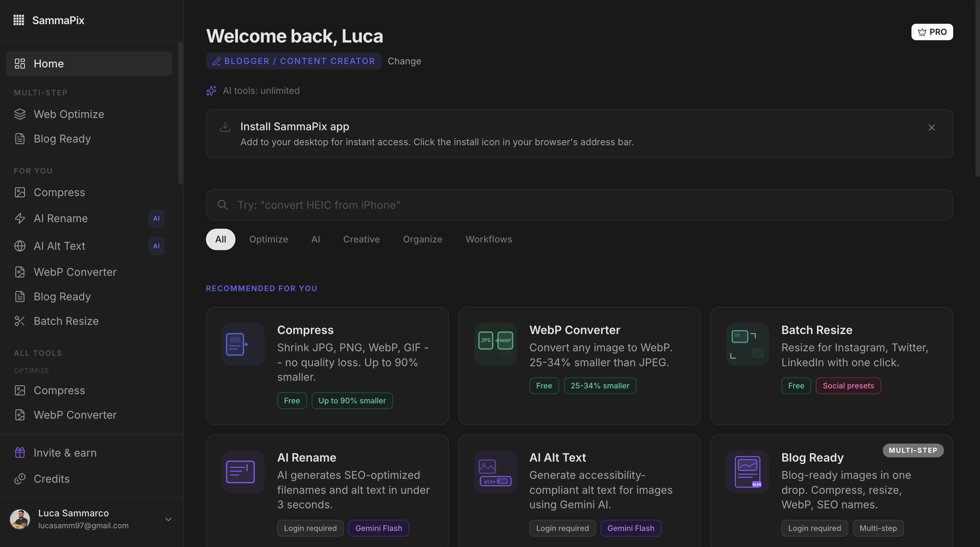Click the lucasamm97@gmail.com email text
Screen dimensions: 980x547
[x=83, y=526]
